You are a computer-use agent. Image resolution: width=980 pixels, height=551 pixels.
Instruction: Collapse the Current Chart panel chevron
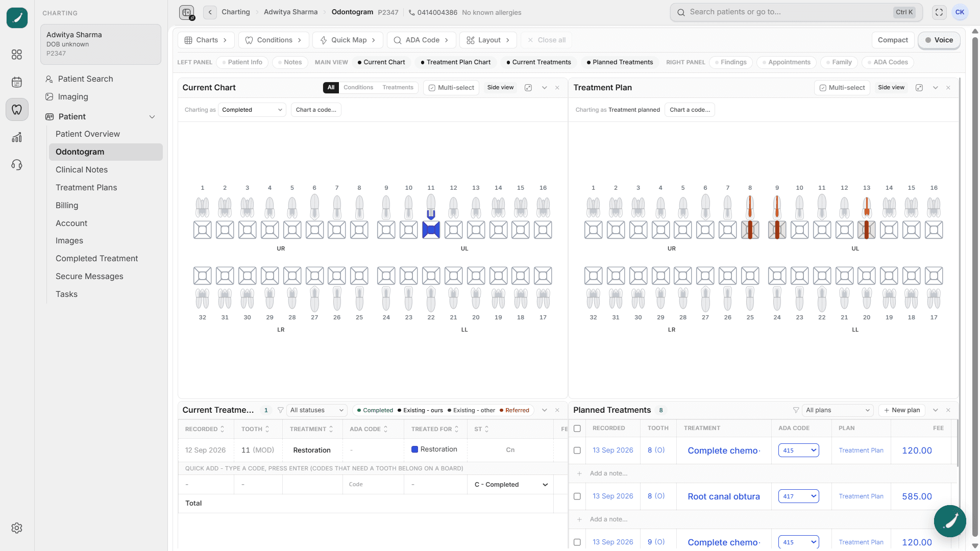545,88
